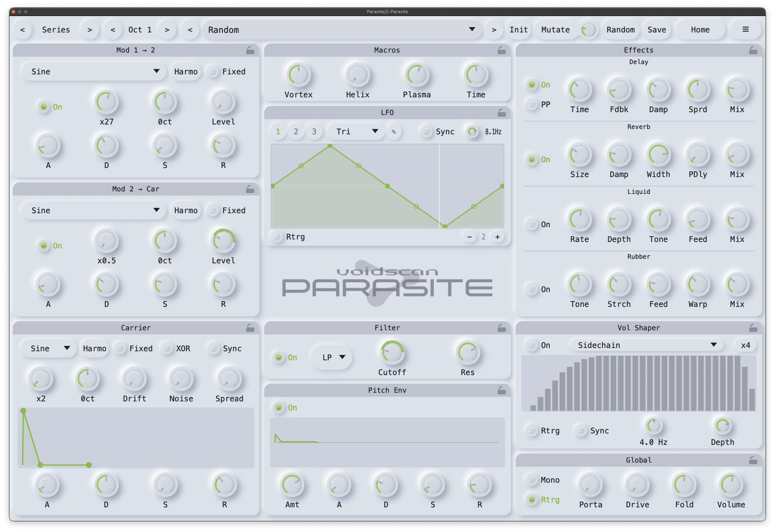The height and width of the screenshot is (532, 775).
Task: Click the Global Volume knob
Action: point(731,485)
